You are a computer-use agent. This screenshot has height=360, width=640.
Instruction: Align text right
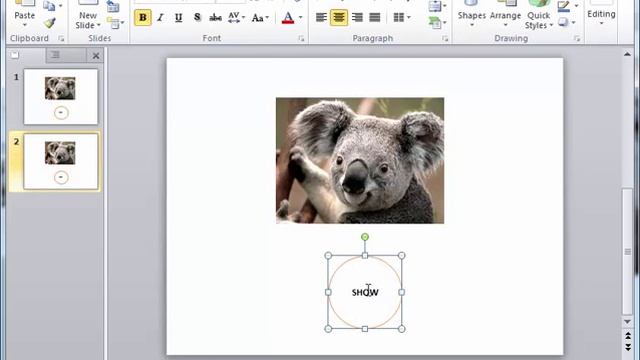(x=357, y=18)
